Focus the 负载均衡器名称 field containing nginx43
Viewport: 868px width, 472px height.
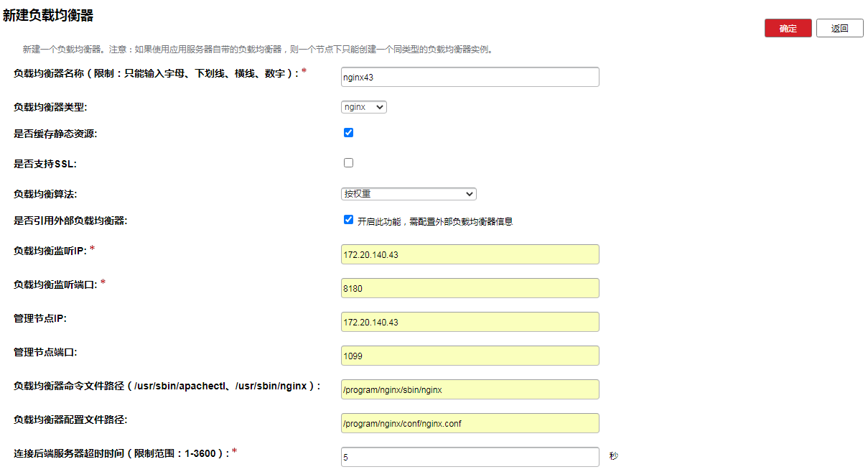pos(470,77)
